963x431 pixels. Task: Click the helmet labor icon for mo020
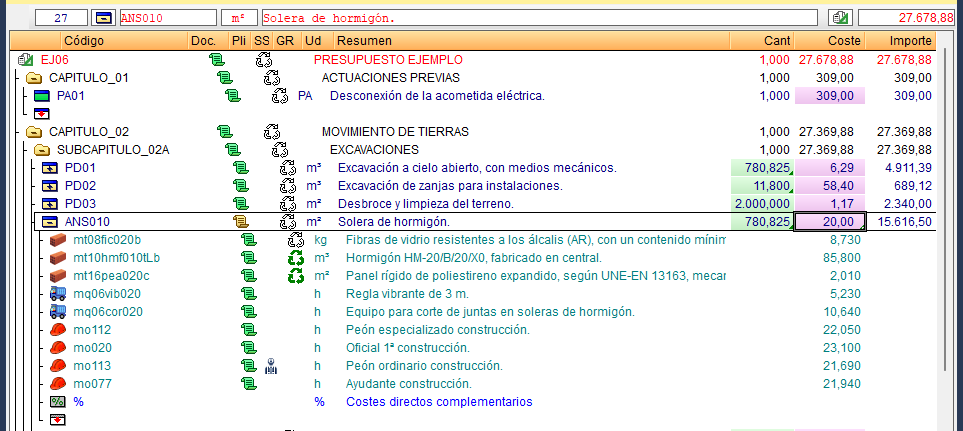58,348
